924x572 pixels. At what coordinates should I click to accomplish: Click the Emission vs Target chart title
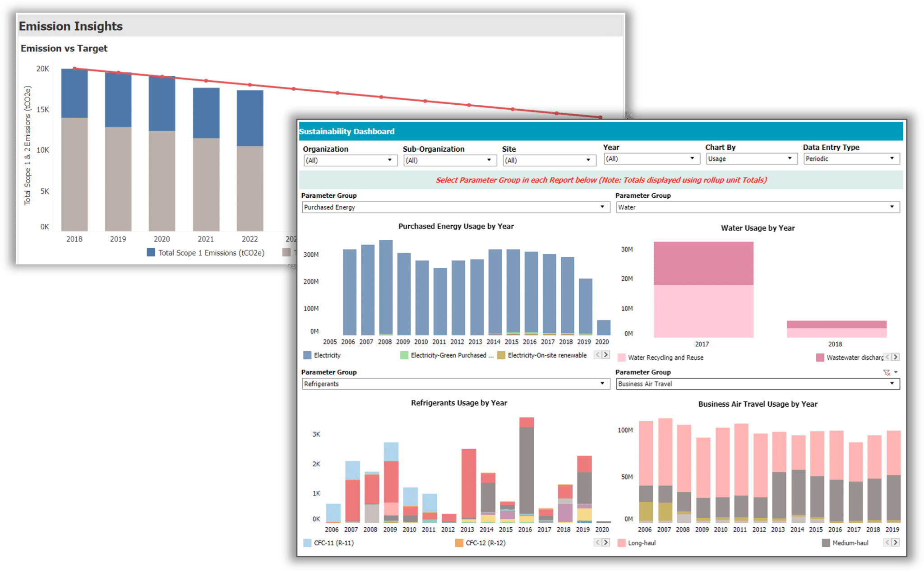(x=64, y=48)
